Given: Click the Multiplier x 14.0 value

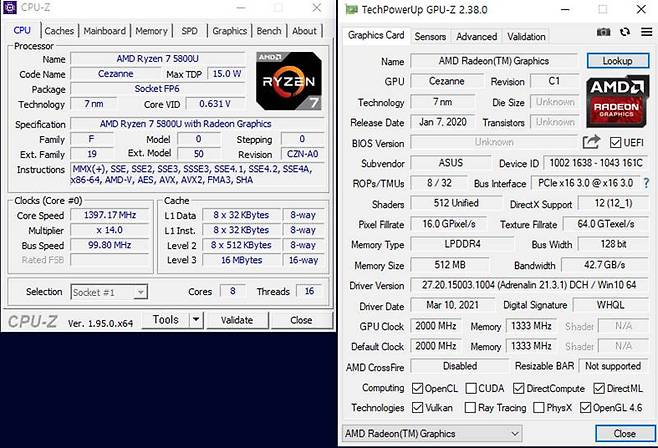Looking at the screenshot, I should click(x=110, y=230).
